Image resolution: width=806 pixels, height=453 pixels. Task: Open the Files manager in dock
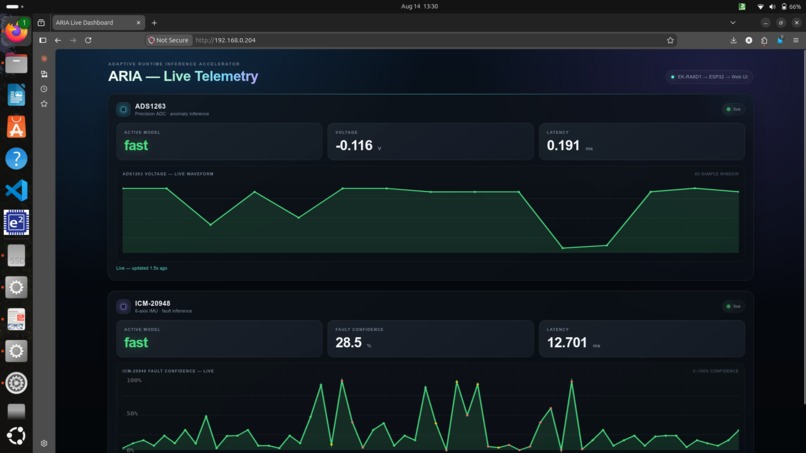pos(16,64)
